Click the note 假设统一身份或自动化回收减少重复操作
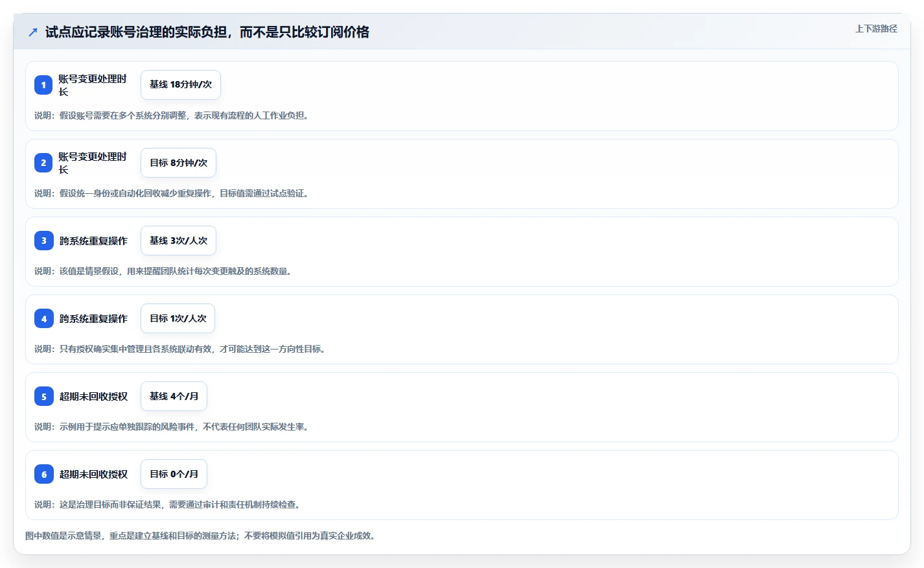The height and width of the screenshot is (568, 924). coord(172,193)
